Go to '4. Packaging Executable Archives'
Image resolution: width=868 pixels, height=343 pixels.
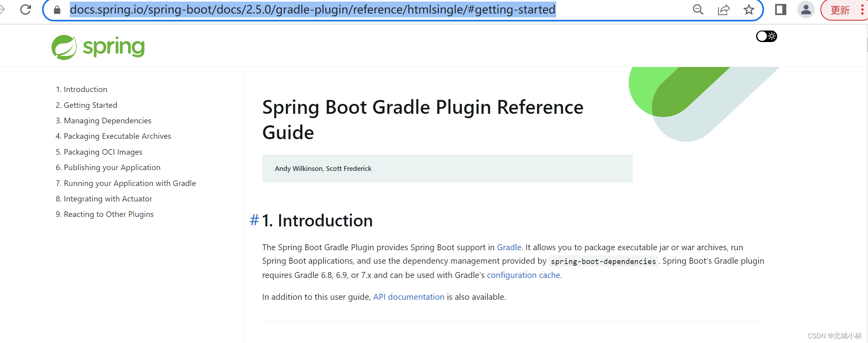click(113, 136)
